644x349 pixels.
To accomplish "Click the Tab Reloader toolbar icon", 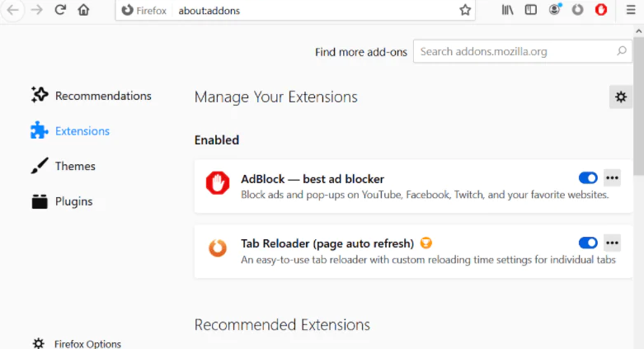I will pos(578,10).
